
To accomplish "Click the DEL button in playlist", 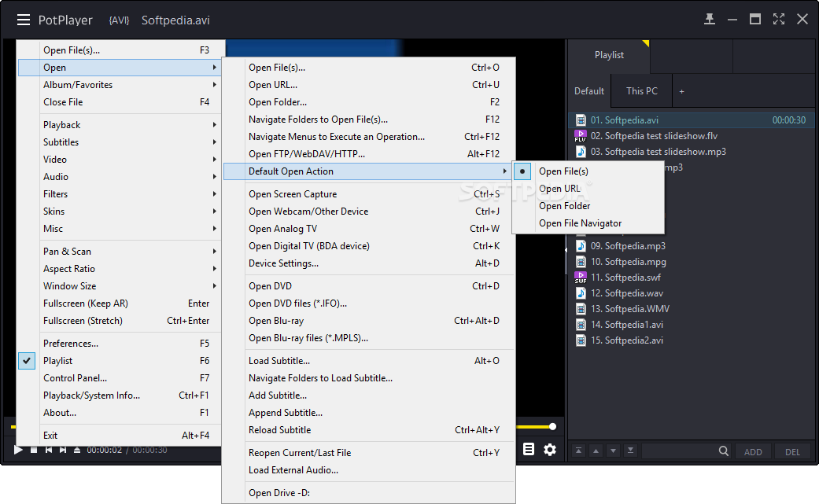I will 792,452.
